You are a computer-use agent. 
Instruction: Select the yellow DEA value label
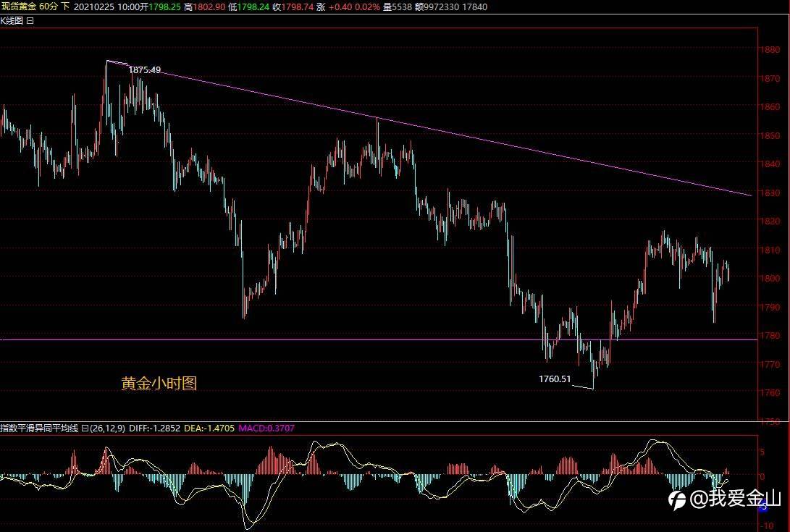[x=209, y=428]
